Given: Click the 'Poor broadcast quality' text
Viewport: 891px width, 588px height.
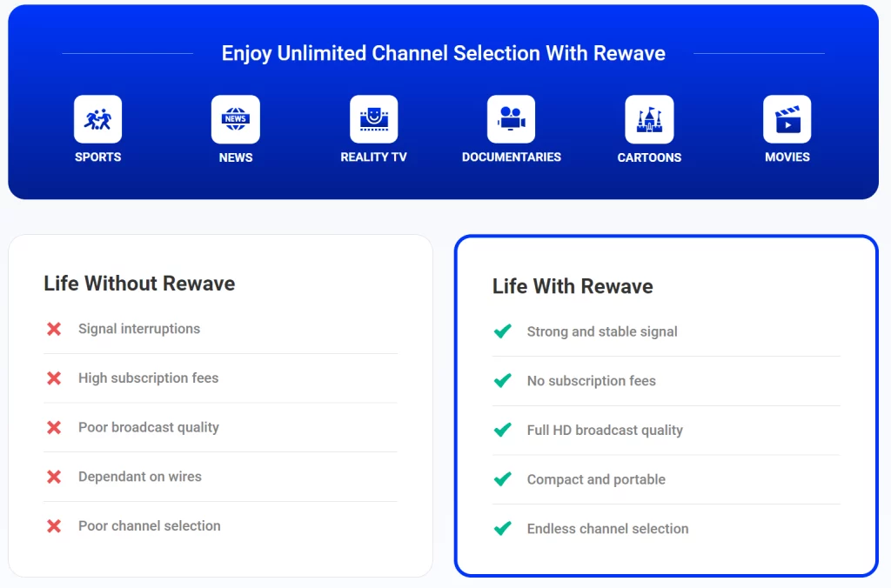Looking at the screenshot, I should click(148, 427).
